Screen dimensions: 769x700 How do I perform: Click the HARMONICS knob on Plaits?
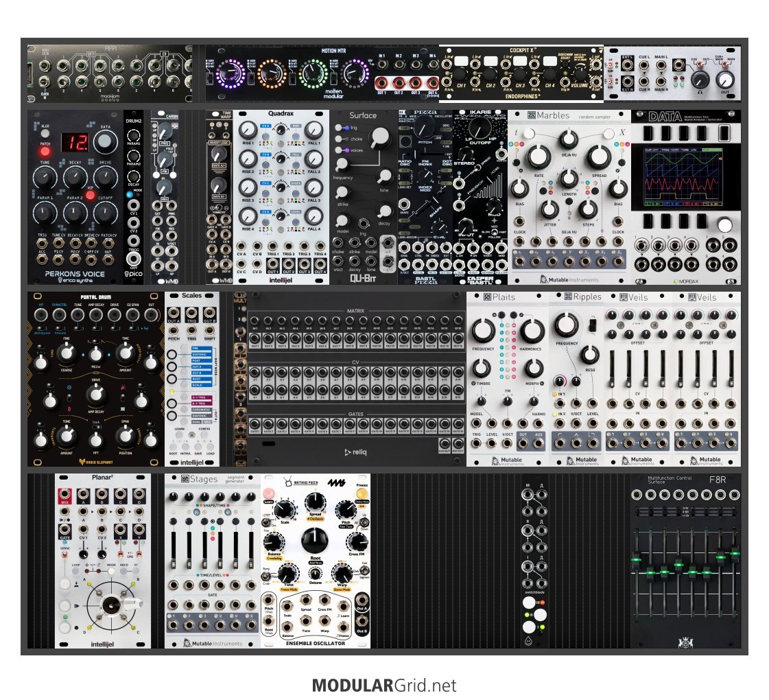point(532,331)
